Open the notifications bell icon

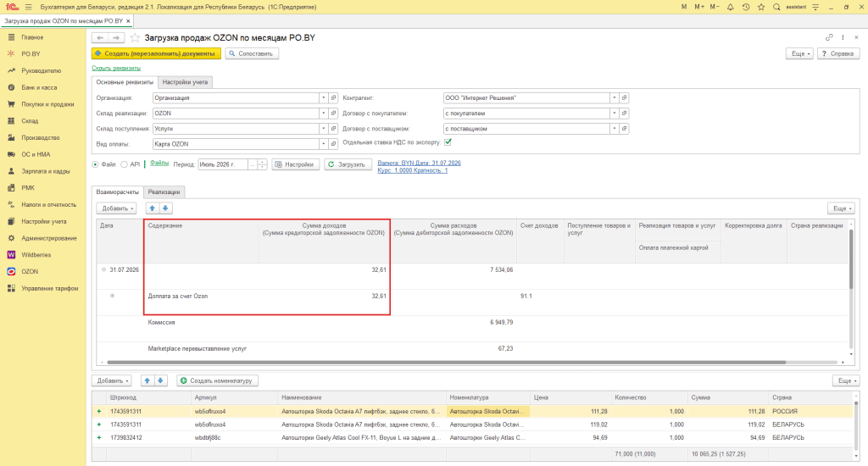(x=730, y=7)
